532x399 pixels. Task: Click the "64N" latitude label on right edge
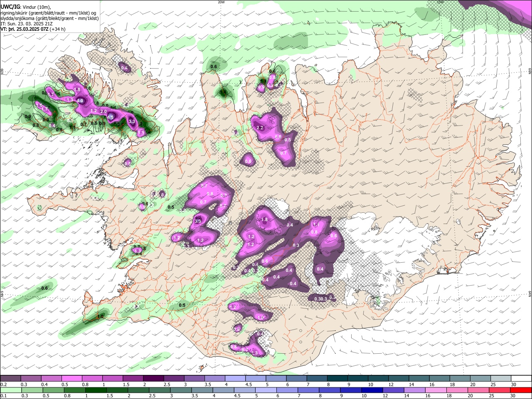[x=530, y=293]
